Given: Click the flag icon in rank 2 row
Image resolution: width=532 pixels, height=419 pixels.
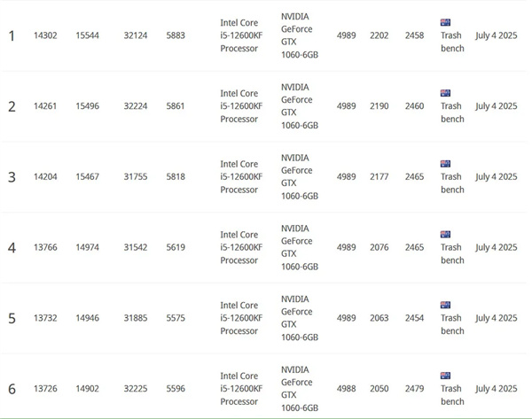Looking at the screenshot, I should [445, 92].
